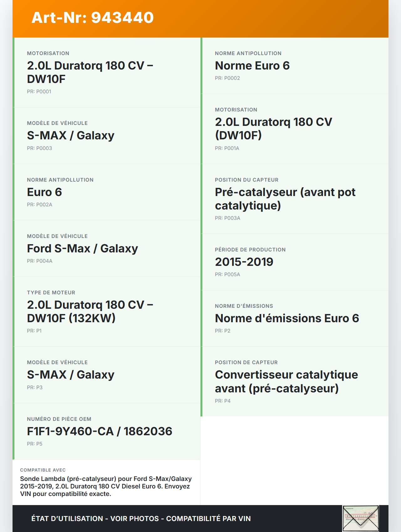401x532 pixels.
Task: Click the VIN envelope icon in footer
Action: 361,518
